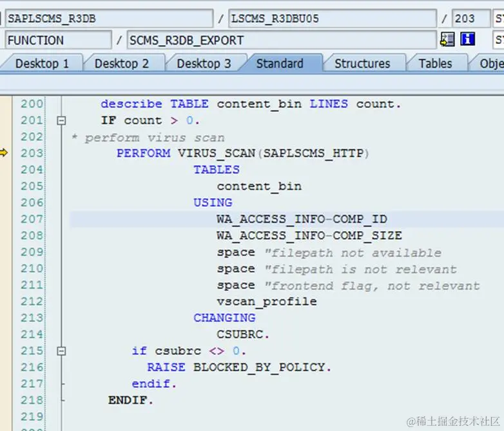Click the ENDIF statement on line 218
Image resolution: width=504 pixels, height=431 pixels.
(130, 400)
